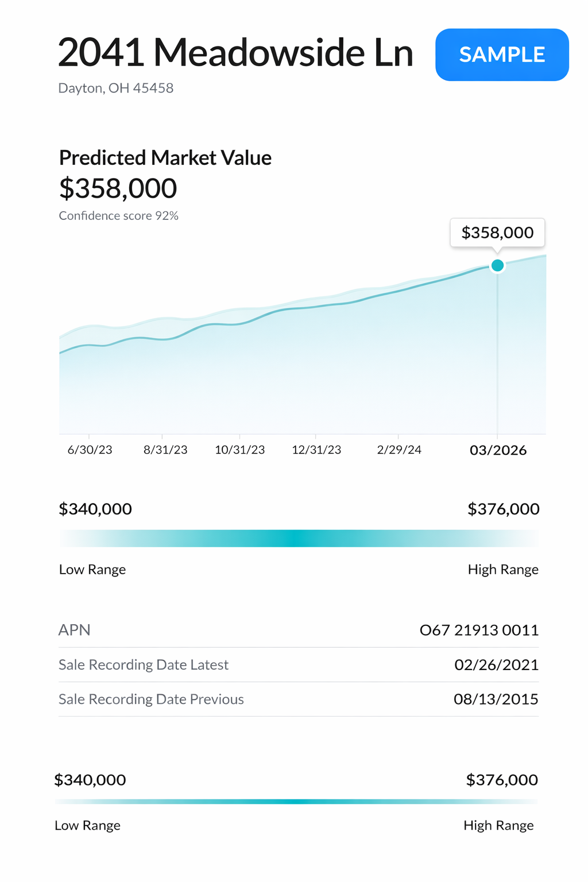Image resolution: width=588 pixels, height=882 pixels.
Task: Click the APN row label
Action: coord(75,630)
